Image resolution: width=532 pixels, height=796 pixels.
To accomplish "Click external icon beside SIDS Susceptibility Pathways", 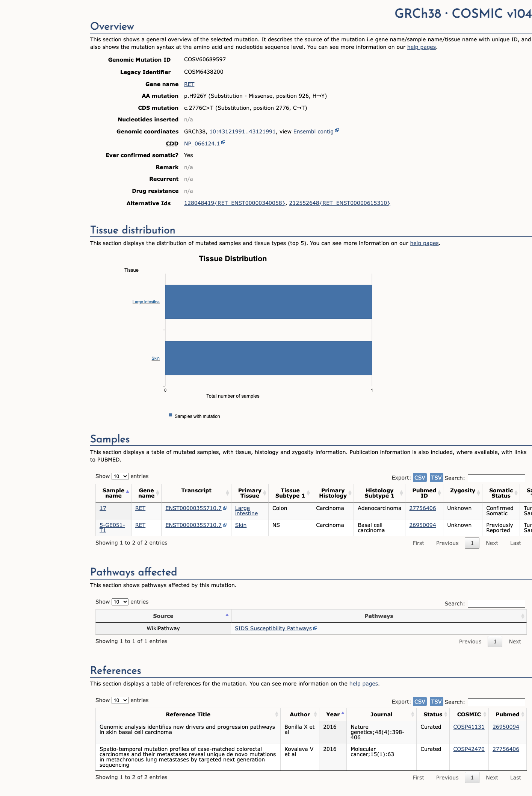I will coord(315,628).
